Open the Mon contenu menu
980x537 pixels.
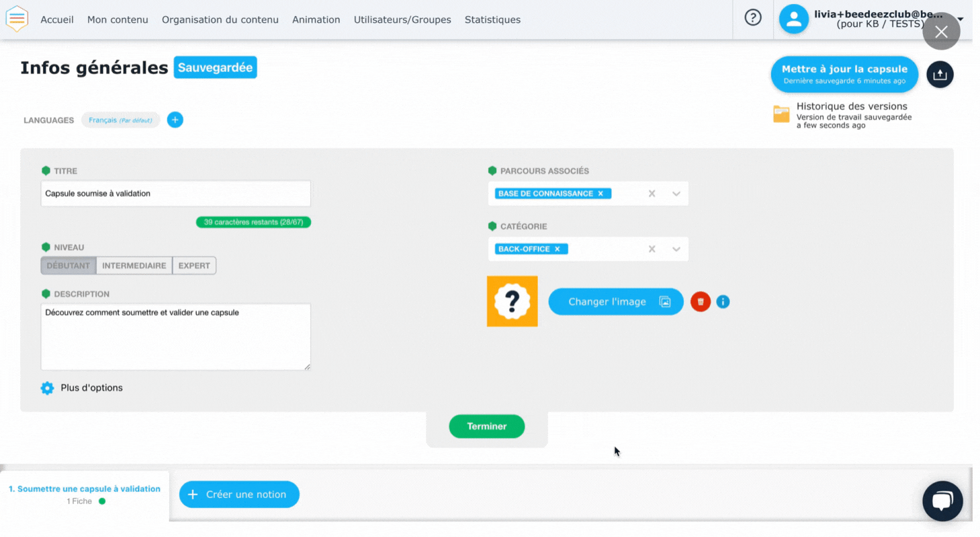point(118,19)
